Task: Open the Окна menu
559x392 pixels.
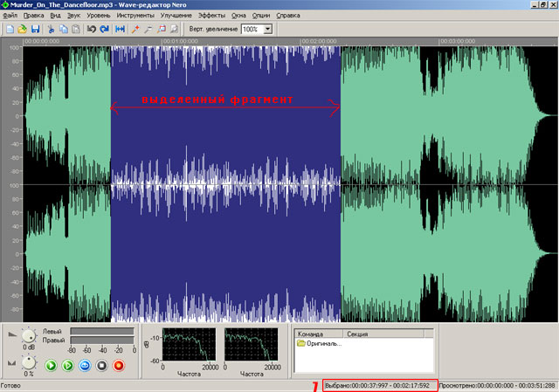Action: tap(238, 16)
